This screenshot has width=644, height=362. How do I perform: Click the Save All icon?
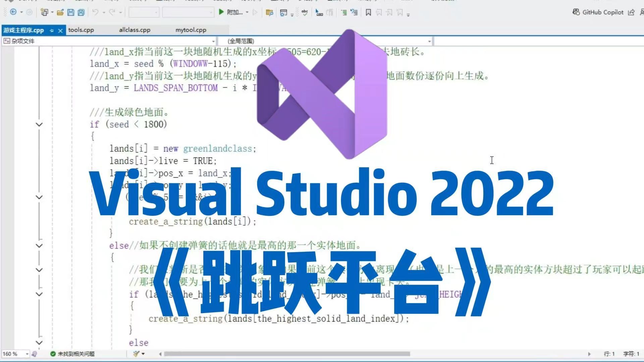(81, 12)
